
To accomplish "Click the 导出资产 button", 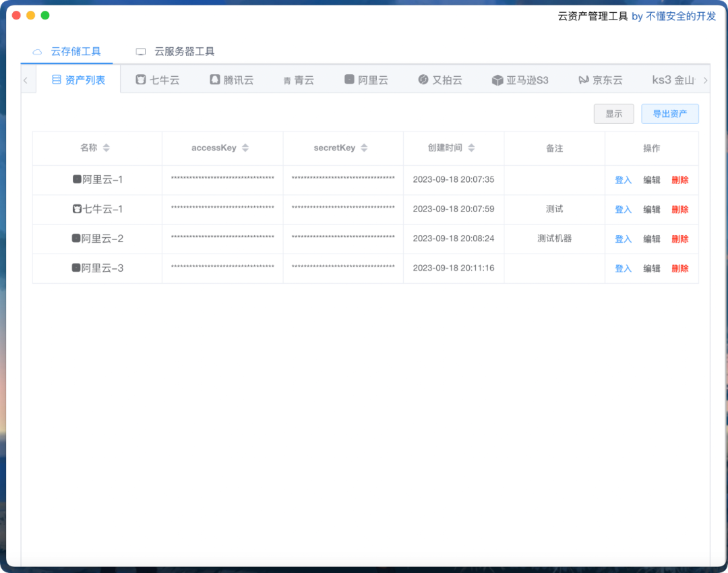I will pos(670,114).
